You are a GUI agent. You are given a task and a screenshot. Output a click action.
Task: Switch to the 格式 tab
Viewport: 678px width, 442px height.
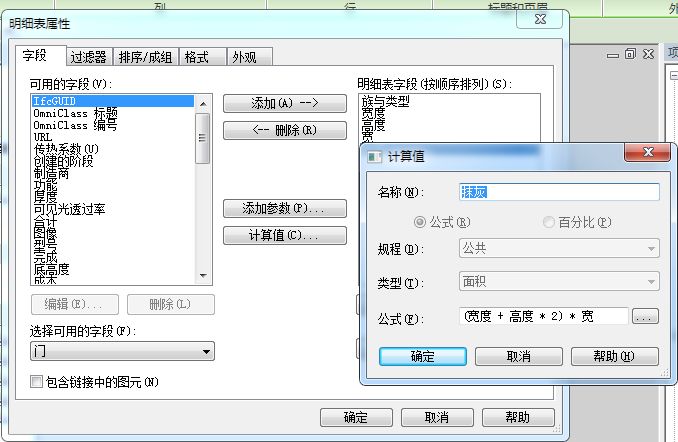[x=202, y=57]
